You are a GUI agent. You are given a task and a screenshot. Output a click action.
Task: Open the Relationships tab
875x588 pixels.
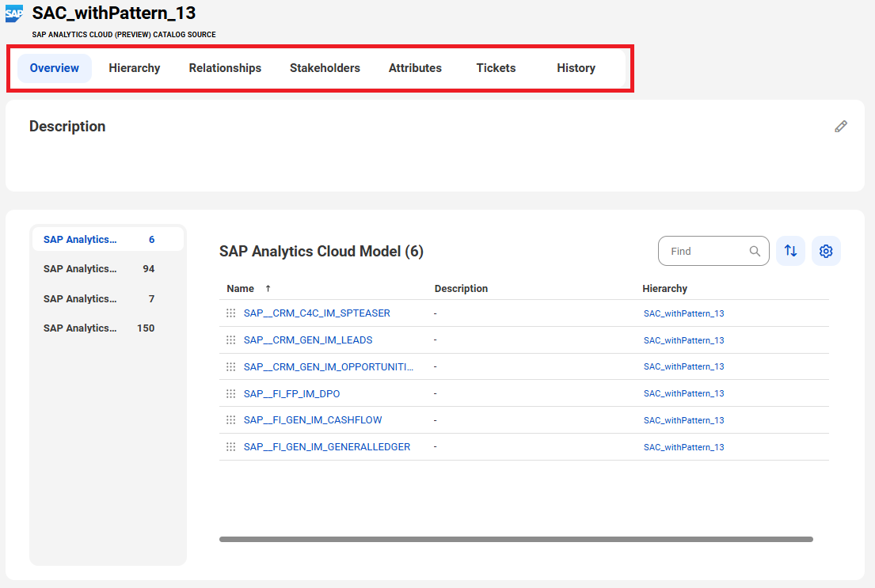[225, 68]
